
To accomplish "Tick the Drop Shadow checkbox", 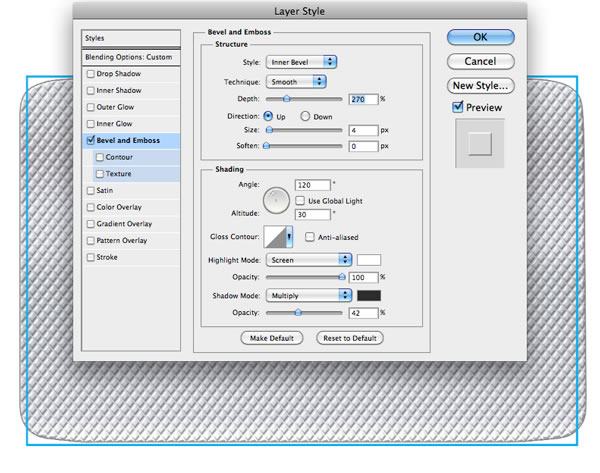I will point(91,74).
